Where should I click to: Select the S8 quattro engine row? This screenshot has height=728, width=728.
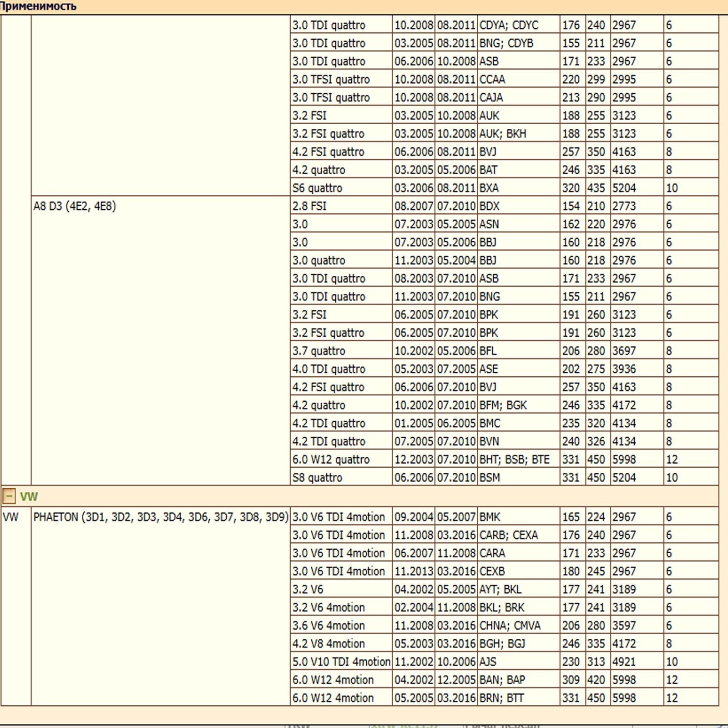pyautogui.click(x=505, y=477)
